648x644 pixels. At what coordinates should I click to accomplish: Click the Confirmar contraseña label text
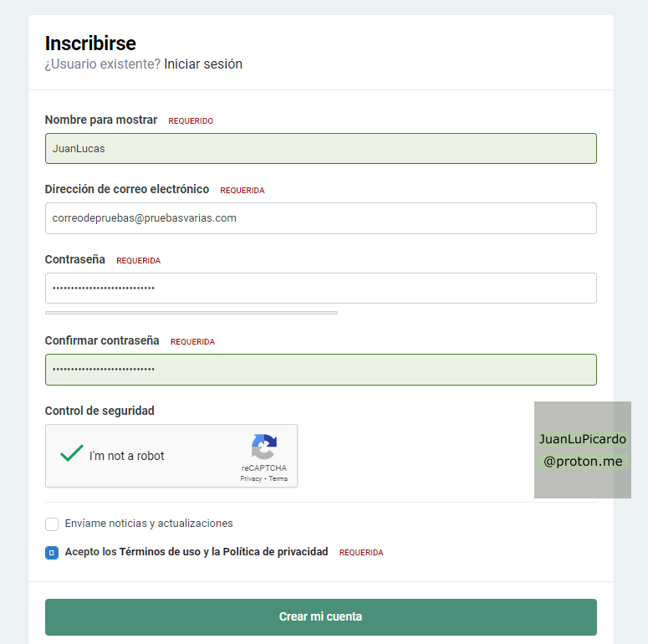[x=102, y=340]
